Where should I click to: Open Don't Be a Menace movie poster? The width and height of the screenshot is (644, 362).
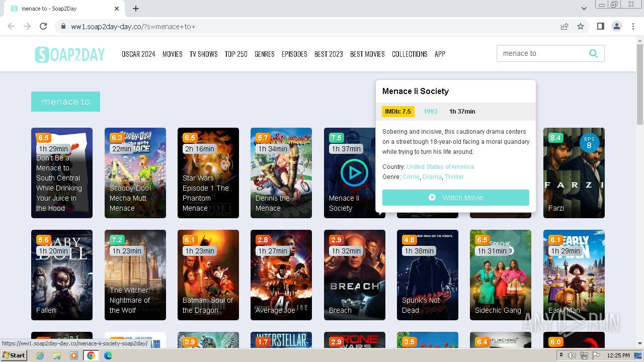pyautogui.click(x=62, y=173)
